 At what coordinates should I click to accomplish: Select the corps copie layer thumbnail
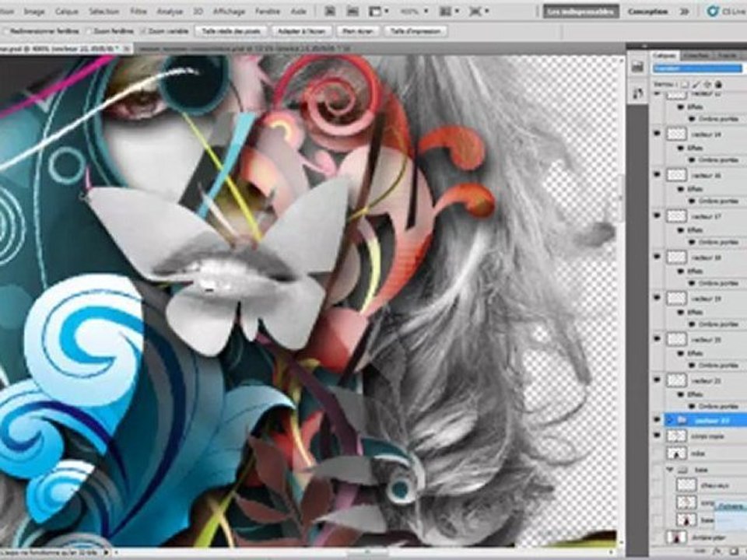676,436
